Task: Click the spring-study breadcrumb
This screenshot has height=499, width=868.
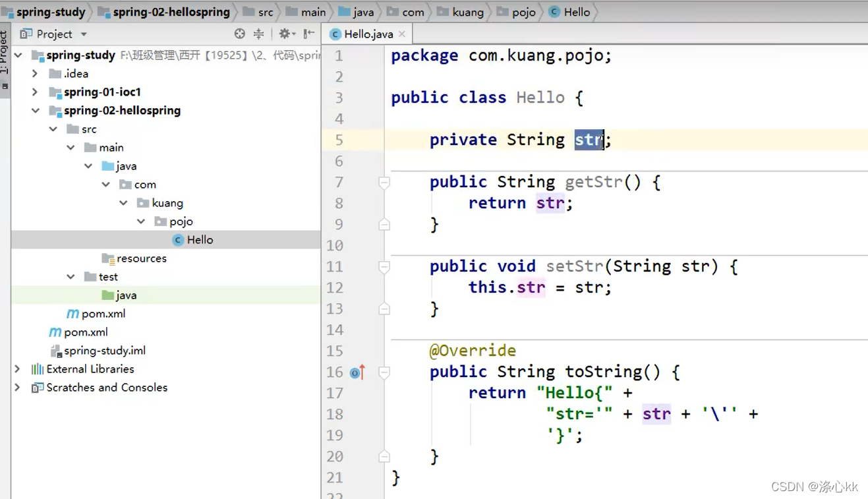Action: 43,12
